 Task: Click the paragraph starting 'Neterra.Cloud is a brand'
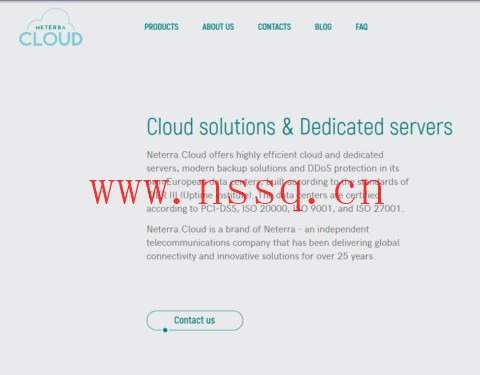pyautogui.click(x=273, y=243)
